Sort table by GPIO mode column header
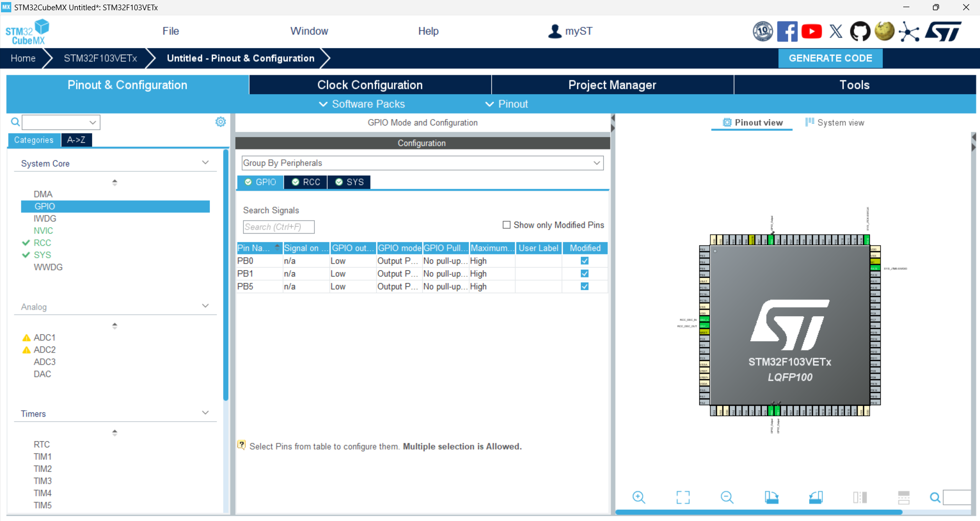 pyautogui.click(x=399, y=248)
